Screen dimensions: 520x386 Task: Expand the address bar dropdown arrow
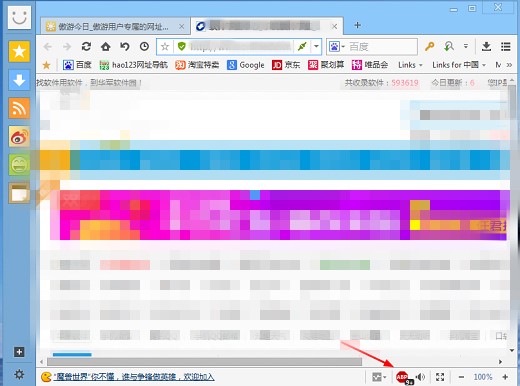click(316, 46)
